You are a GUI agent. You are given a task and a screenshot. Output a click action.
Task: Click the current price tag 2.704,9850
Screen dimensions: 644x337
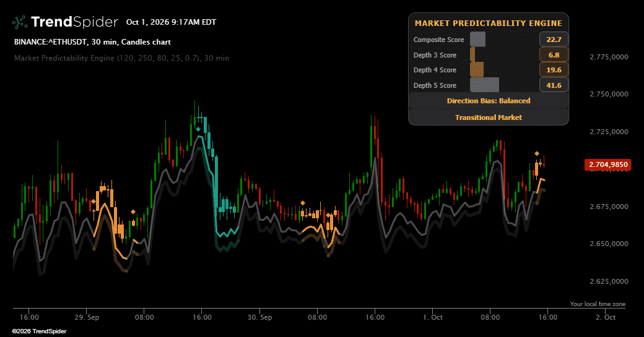point(608,165)
